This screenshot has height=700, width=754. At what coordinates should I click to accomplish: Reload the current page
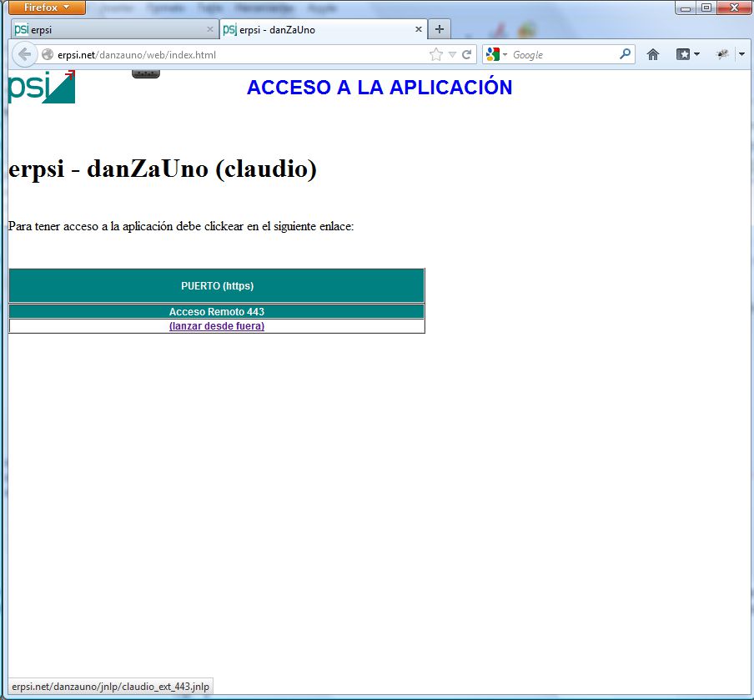(466, 54)
